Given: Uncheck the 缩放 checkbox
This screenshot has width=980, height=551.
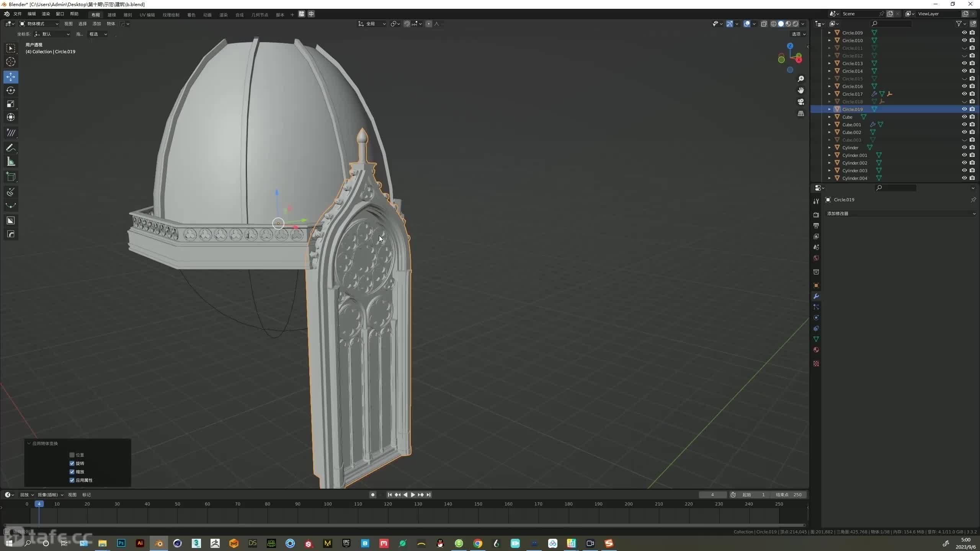Looking at the screenshot, I should [x=72, y=472].
